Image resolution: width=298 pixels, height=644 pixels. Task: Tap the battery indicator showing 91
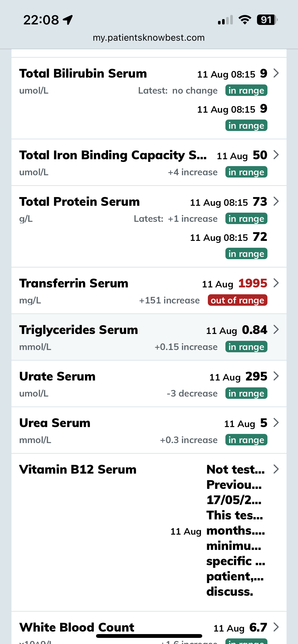(x=267, y=20)
